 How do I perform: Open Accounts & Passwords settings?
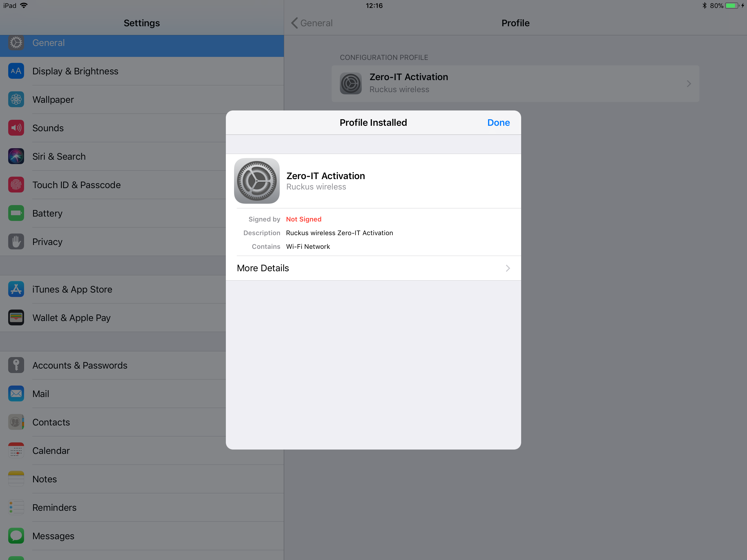click(x=80, y=366)
